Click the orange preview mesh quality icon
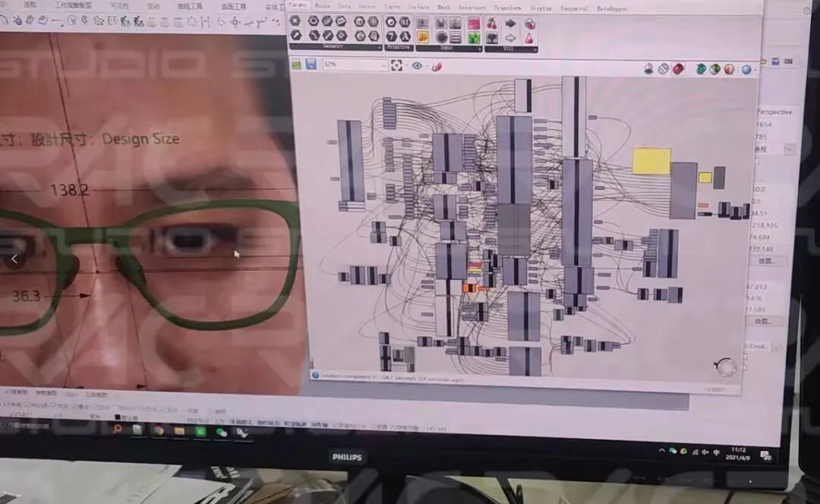Screen dimensions: 820x504 [729, 69]
